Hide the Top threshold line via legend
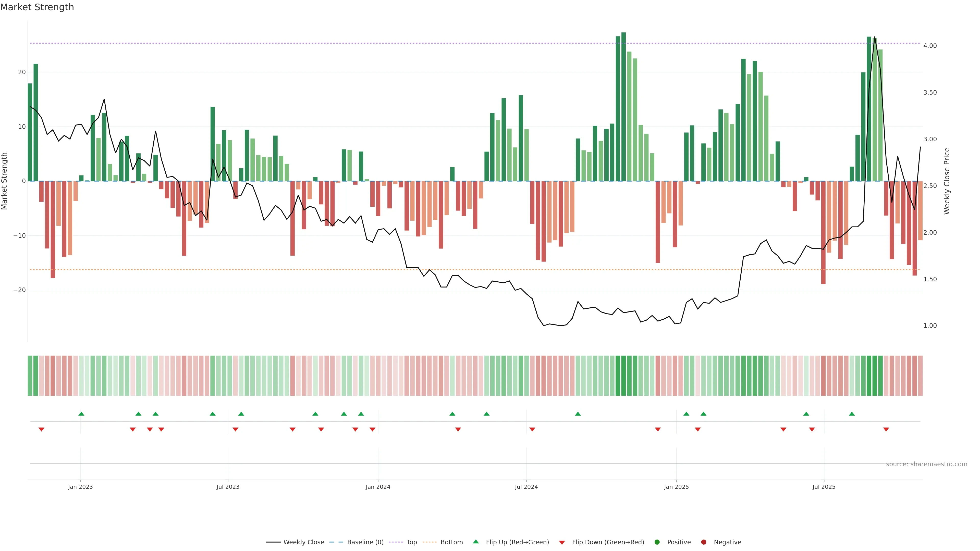Screen dimensions: 980x551 tap(411, 542)
